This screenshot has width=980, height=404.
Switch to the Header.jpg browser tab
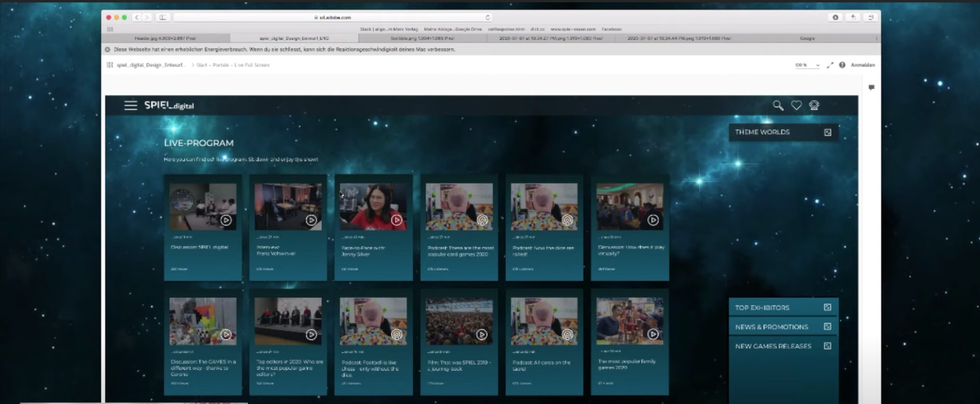[x=166, y=38]
